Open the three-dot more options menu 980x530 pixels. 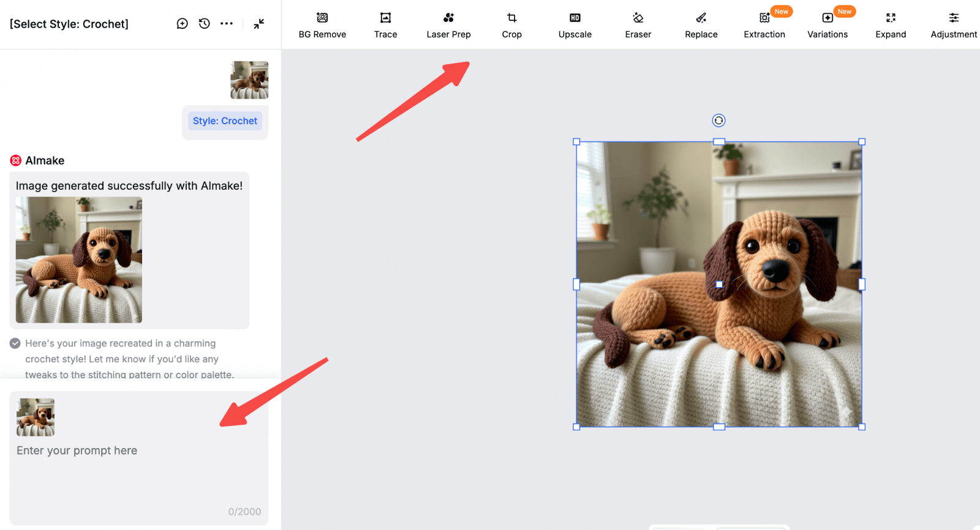click(x=227, y=24)
